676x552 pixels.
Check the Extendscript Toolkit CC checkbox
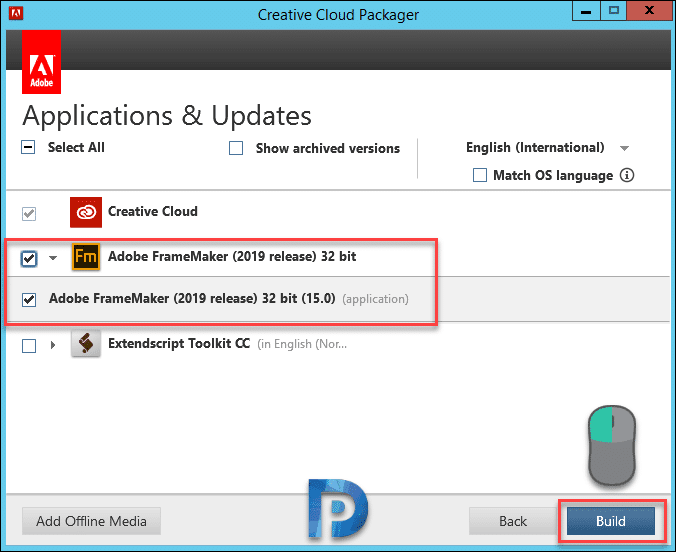29,345
